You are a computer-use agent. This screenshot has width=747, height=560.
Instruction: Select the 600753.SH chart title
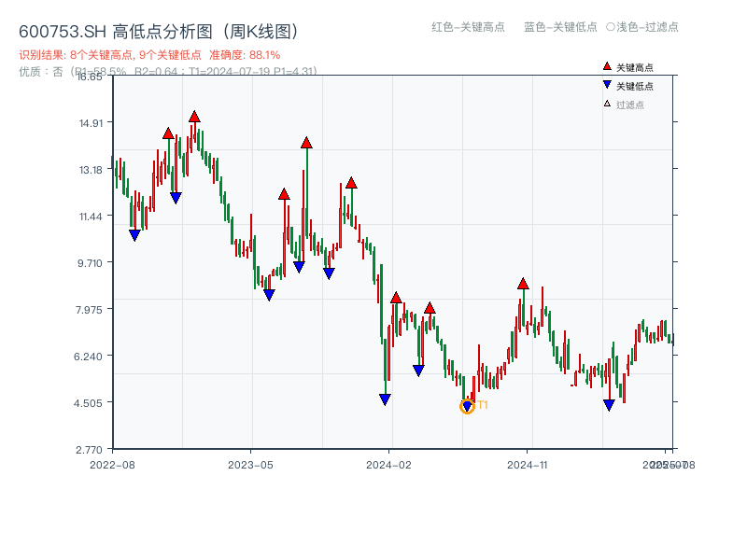(159, 29)
